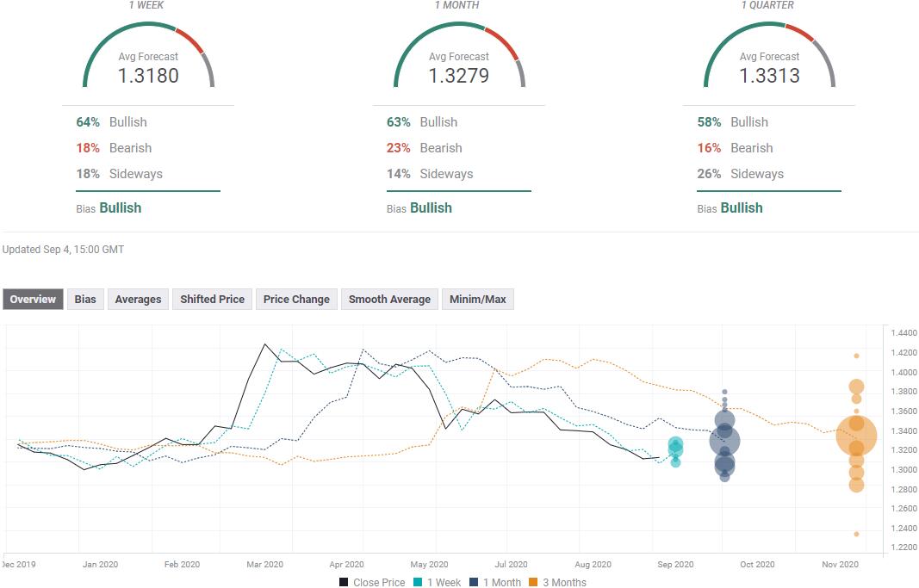
Task: Click the 1 Month average forecast 1.3279
Action: click(x=459, y=76)
